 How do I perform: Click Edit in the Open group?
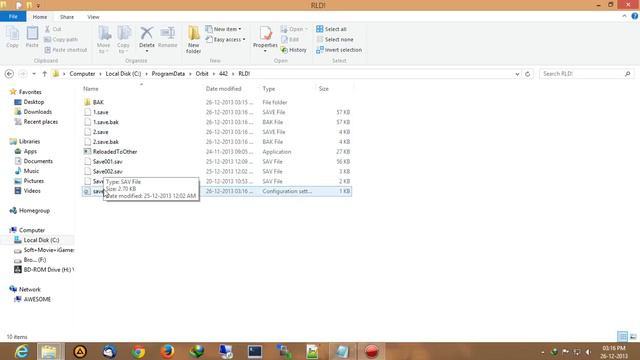[290, 40]
